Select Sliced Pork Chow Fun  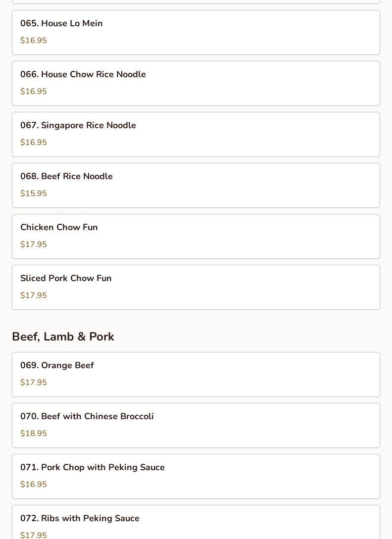(196, 288)
